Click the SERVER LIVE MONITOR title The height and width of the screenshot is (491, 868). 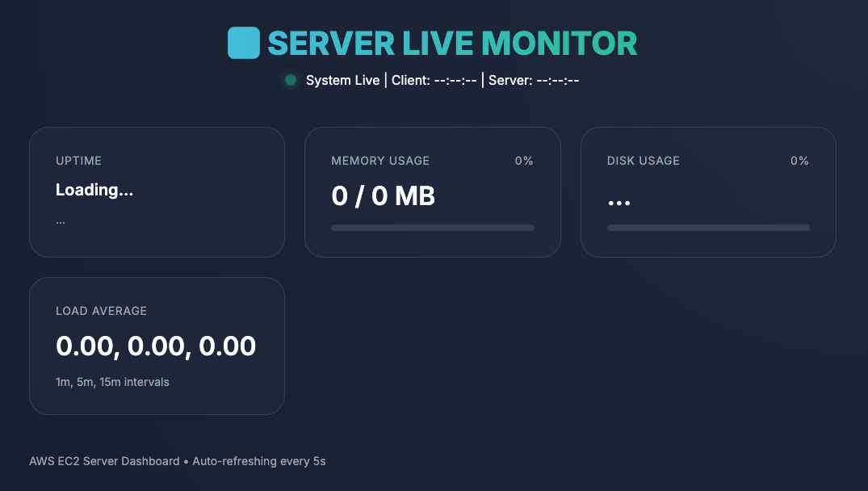(x=452, y=43)
